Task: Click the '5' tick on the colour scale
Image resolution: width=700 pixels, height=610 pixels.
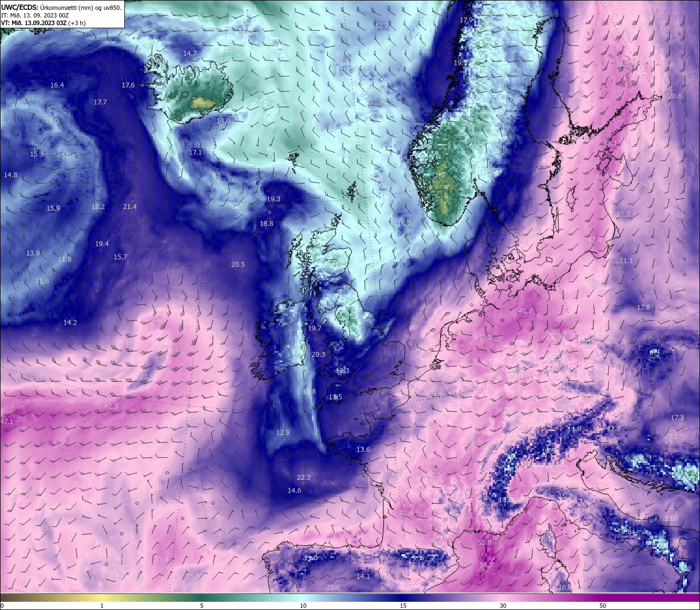Action: coord(202,606)
